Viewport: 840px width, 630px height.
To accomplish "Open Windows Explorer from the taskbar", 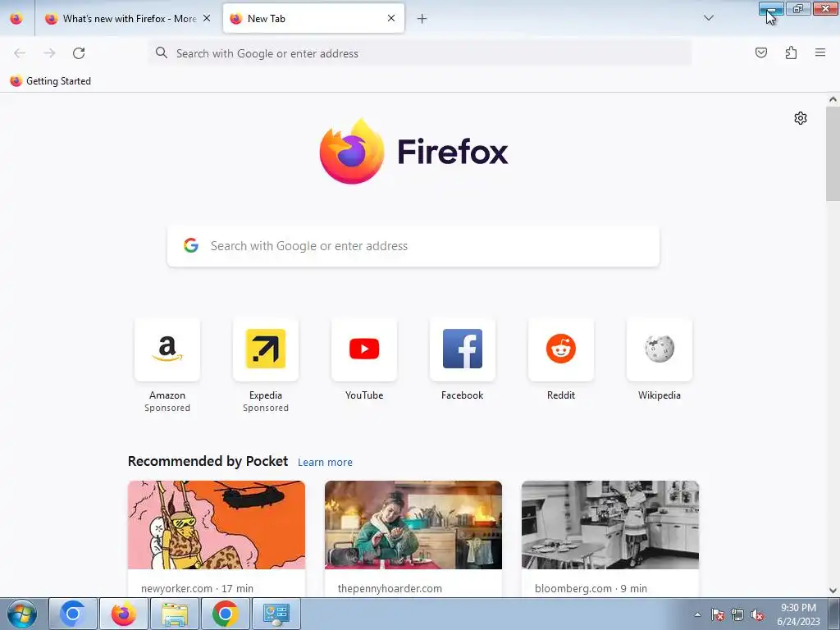I will 175,614.
